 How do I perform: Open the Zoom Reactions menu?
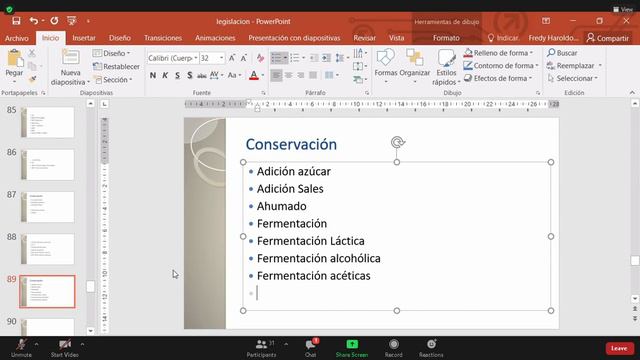pos(431,348)
